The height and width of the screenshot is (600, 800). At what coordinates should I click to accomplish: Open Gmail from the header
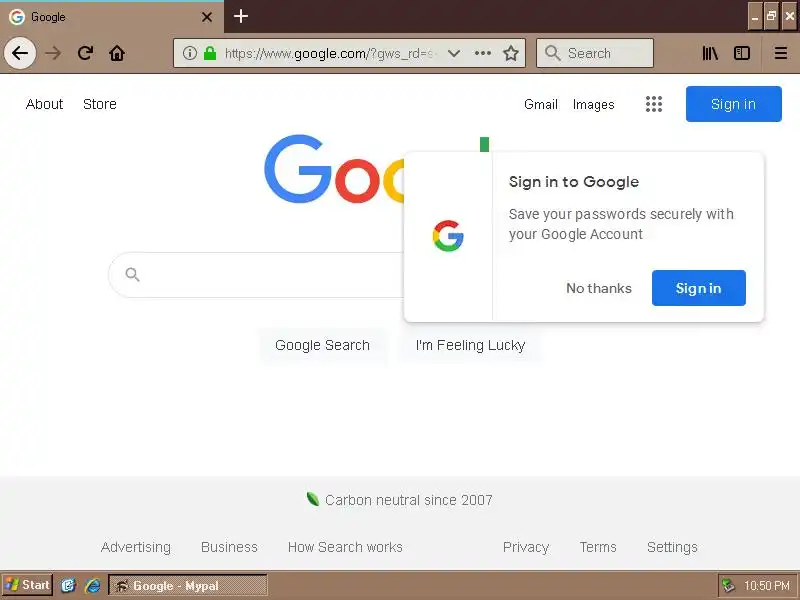point(541,104)
